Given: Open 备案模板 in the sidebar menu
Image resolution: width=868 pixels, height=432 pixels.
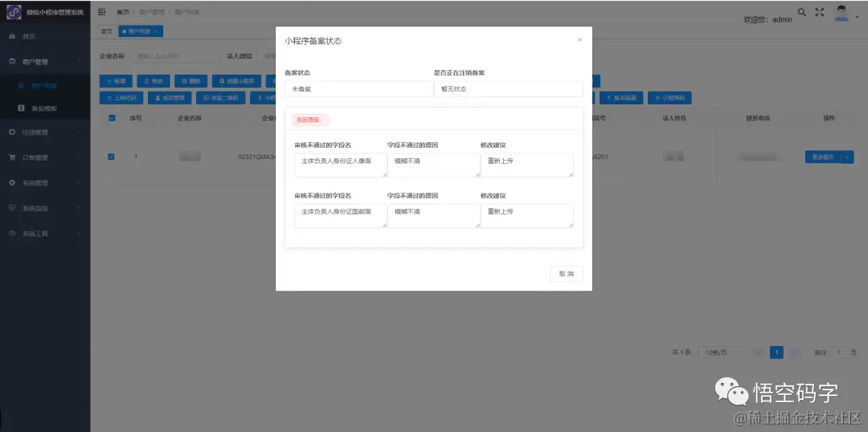Looking at the screenshot, I should (x=45, y=108).
